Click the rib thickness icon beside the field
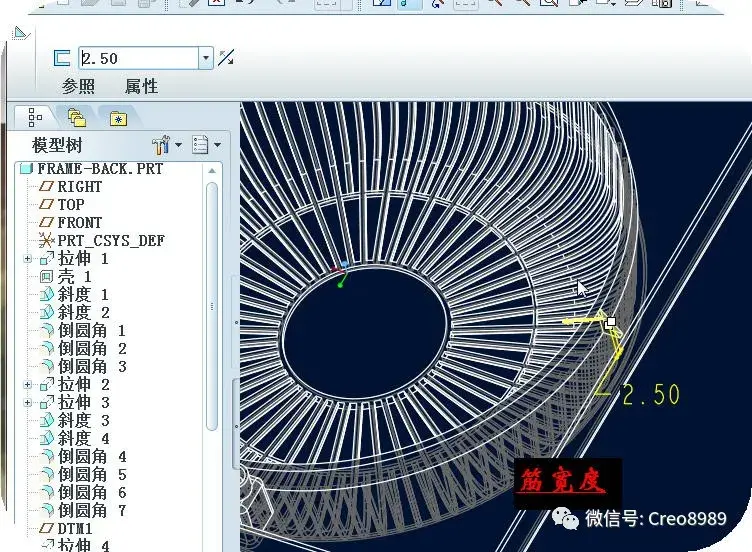 [x=62, y=58]
